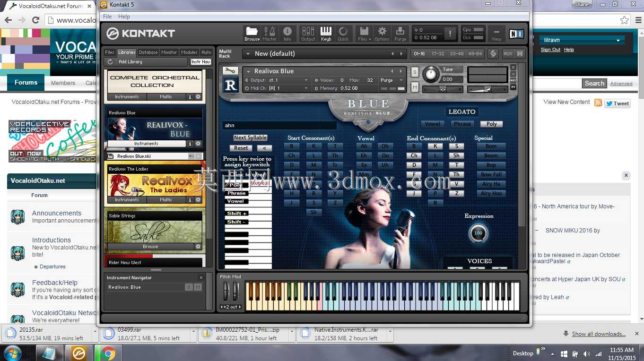
Task: Open the Browse panel in Kontakt toolbar
Action: [252, 34]
